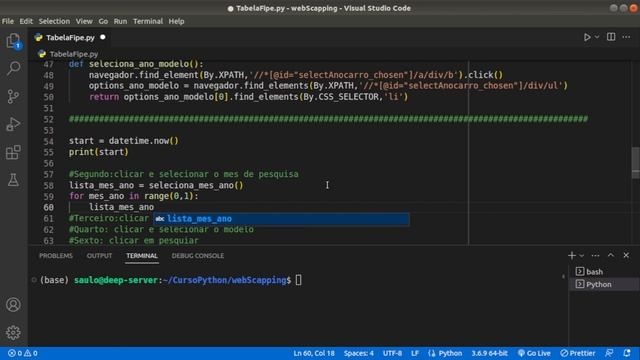The width and height of the screenshot is (640, 360).
Task: Click the #Sexto: clicar em pesquiar comment
Action: (133, 240)
